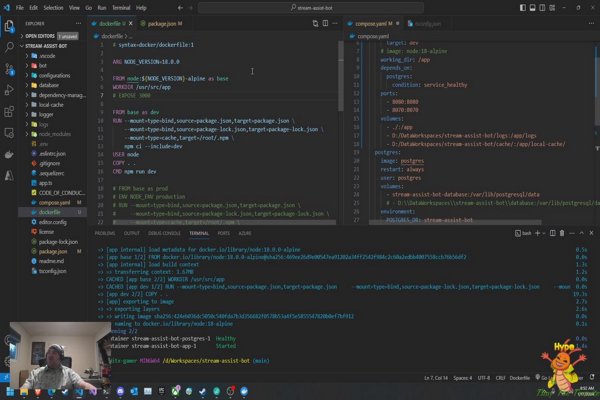Go back with the navigation arrow

[180, 8]
